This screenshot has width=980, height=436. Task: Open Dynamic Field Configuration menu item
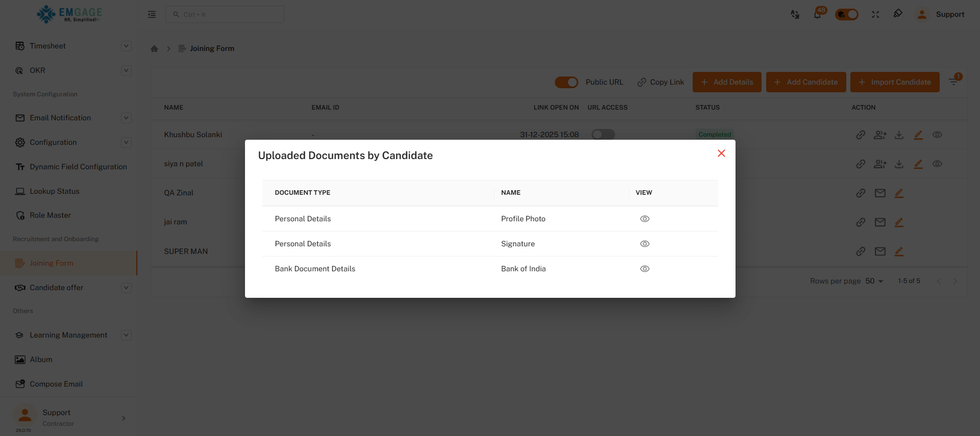(x=68, y=167)
